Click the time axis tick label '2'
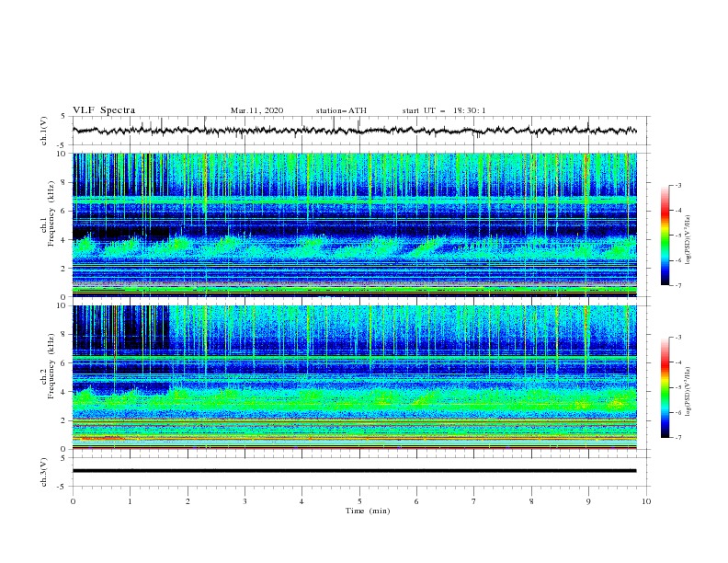The image size is (728, 563). [x=188, y=501]
